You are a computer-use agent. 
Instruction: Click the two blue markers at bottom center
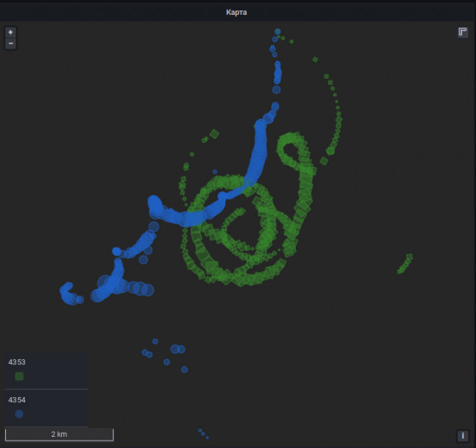203,433
